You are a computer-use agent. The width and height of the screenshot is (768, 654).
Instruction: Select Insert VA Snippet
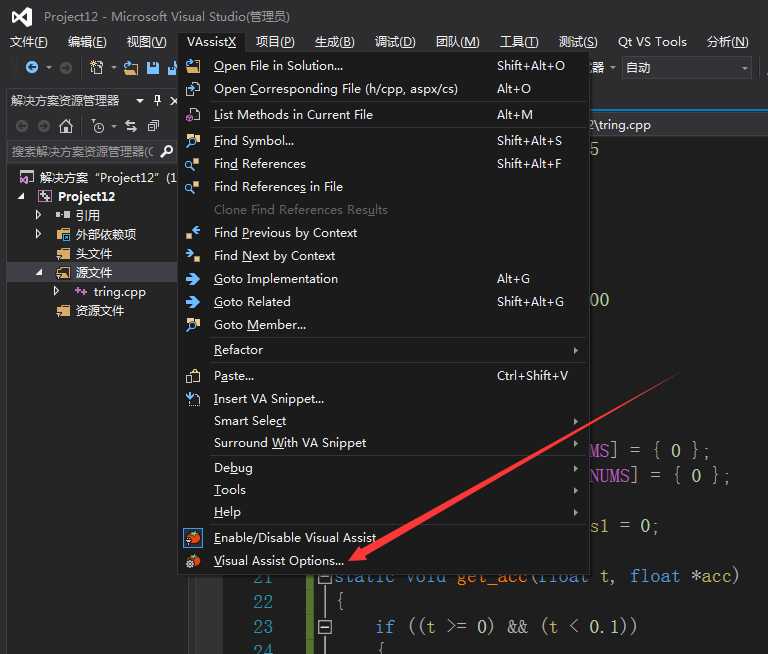click(x=384, y=399)
